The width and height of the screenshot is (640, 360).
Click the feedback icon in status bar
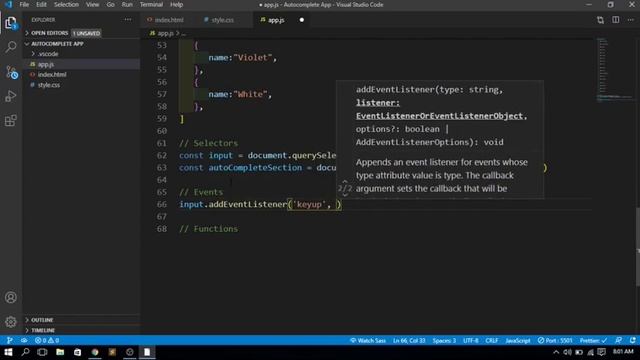click(x=619, y=340)
